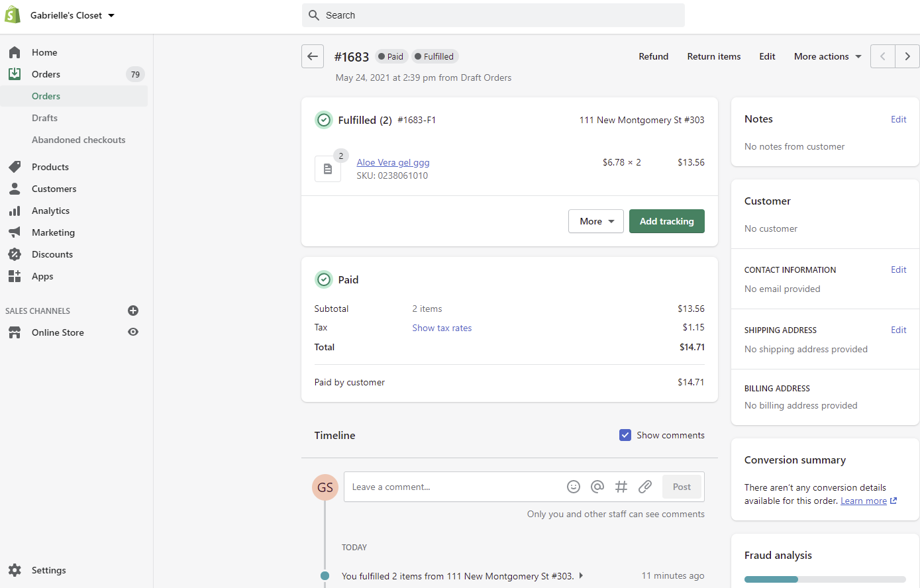Attach a file with the paperclip icon
Image resolution: width=920 pixels, height=588 pixels.
tap(645, 487)
